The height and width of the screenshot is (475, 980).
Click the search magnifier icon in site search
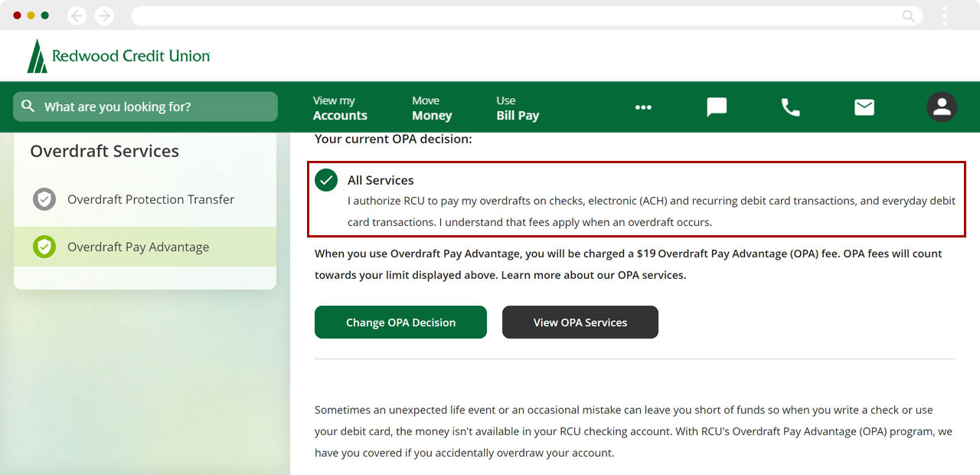(x=28, y=106)
